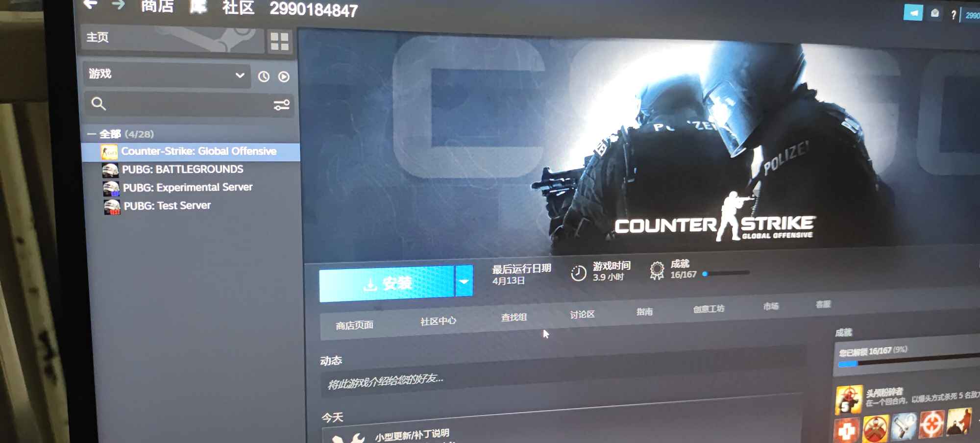The image size is (980, 443).
Task: Open the 市场 market tab
Action: coord(771,306)
